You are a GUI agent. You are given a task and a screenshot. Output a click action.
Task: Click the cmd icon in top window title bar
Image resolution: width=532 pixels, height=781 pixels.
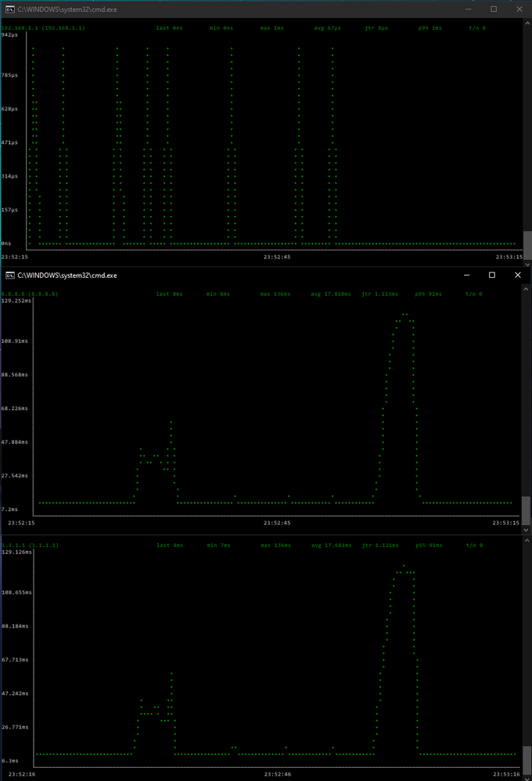(x=9, y=9)
